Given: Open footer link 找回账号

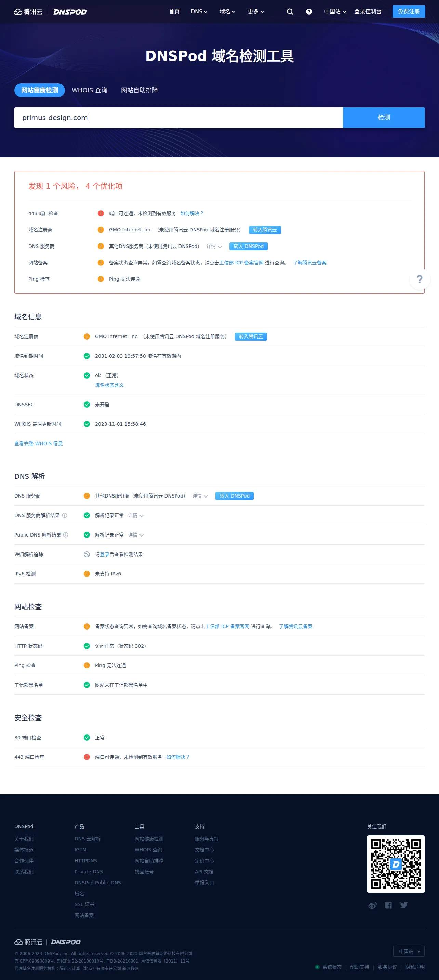Looking at the screenshot, I should click(x=144, y=871).
